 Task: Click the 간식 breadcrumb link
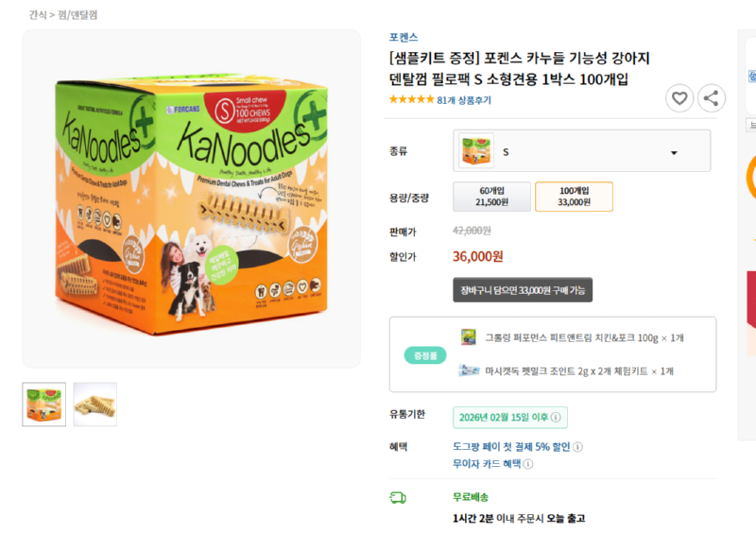(x=38, y=15)
